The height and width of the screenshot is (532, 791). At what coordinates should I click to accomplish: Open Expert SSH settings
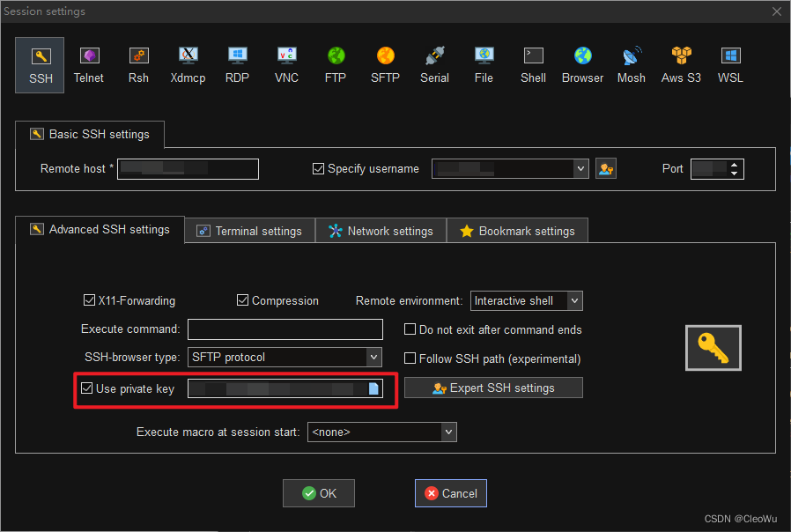[493, 388]
